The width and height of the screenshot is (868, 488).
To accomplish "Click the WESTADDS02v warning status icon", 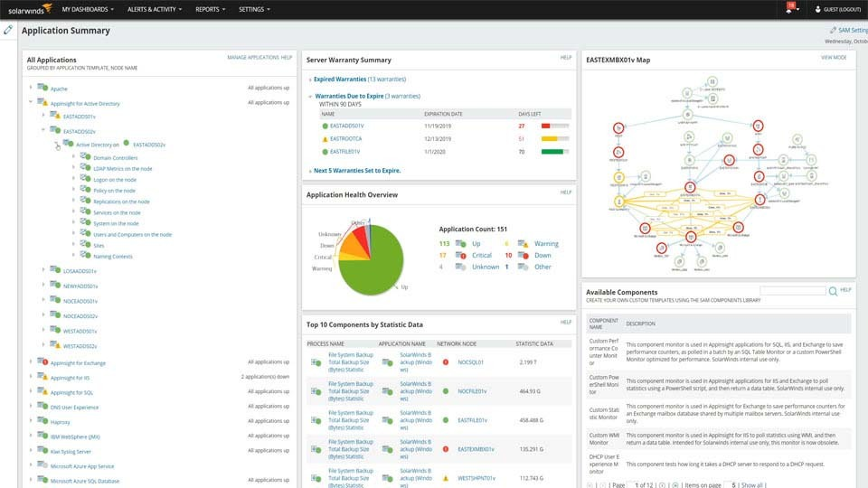I will 55,344.
